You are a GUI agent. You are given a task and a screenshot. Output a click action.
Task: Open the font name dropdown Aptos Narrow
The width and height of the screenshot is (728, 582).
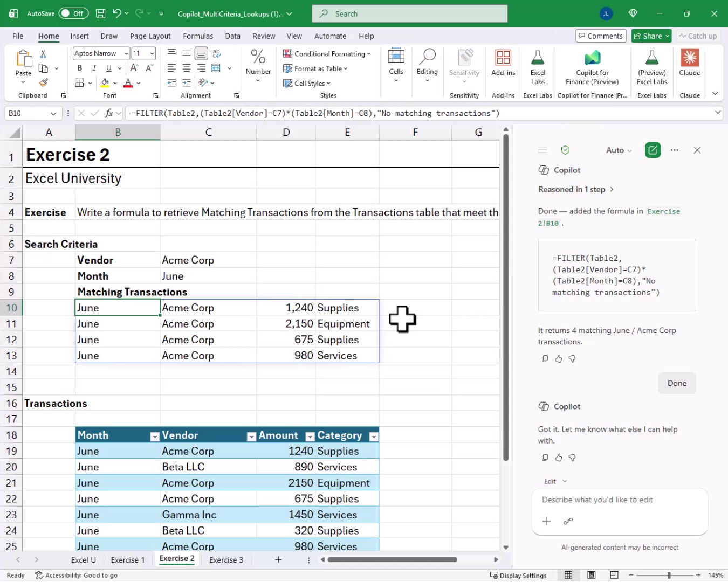click(x=126, y=53)
